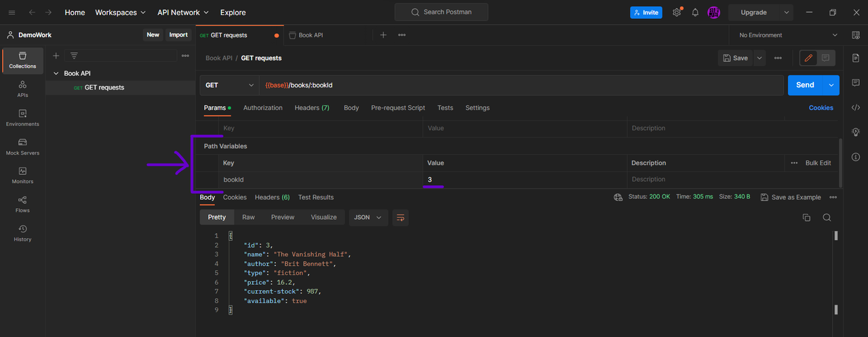Click the bookId value field containing 3
The width and height of the screenshot is (868, 337).
pos(524,180)
